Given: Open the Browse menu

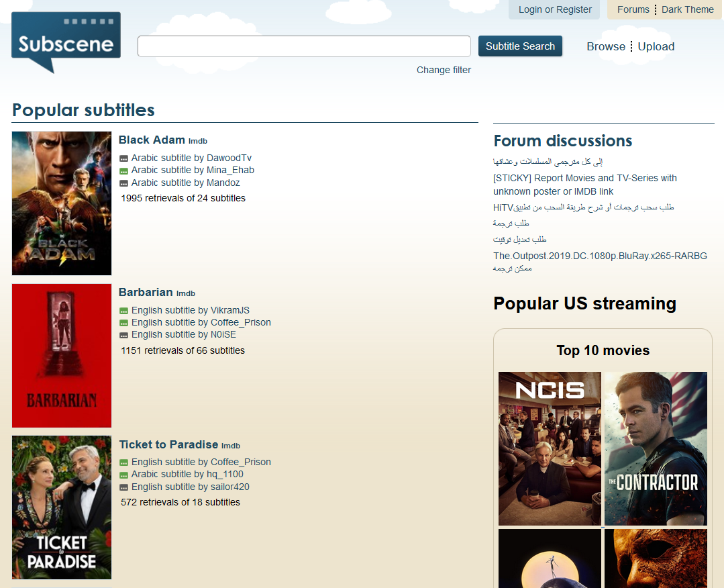Looking at the screenshot, I should (x=606, y=47).
